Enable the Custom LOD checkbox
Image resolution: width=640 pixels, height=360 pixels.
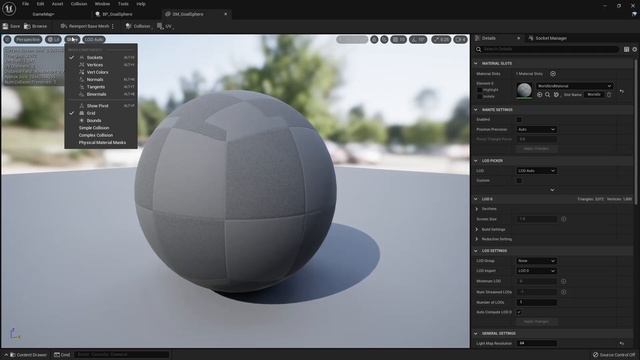pyautogui.click(x=519, y=181)
